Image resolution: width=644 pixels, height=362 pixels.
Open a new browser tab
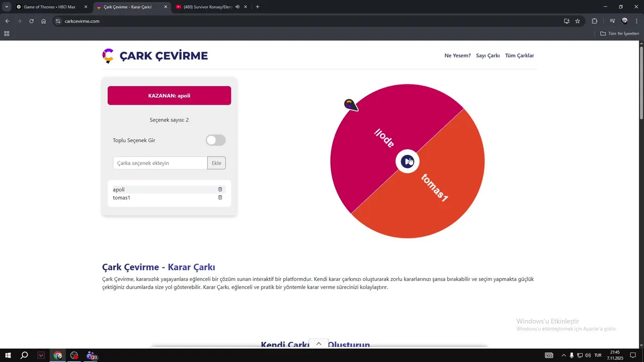(258, 7)
